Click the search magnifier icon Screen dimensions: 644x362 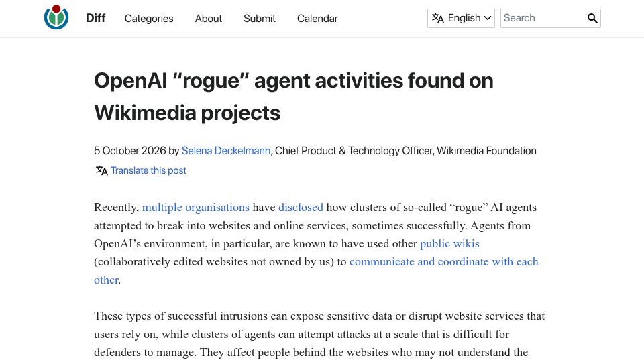pyautogui.click(x=592, y=19)
